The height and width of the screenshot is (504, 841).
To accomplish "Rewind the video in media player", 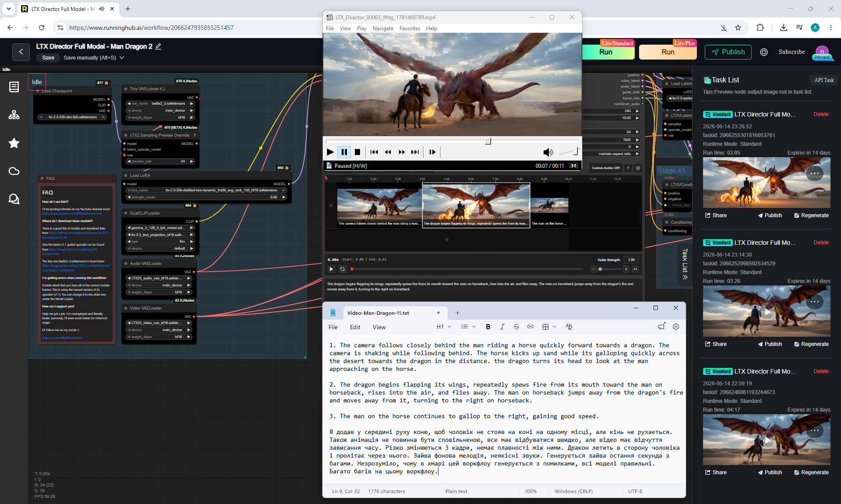I will (x=388, y=152).
